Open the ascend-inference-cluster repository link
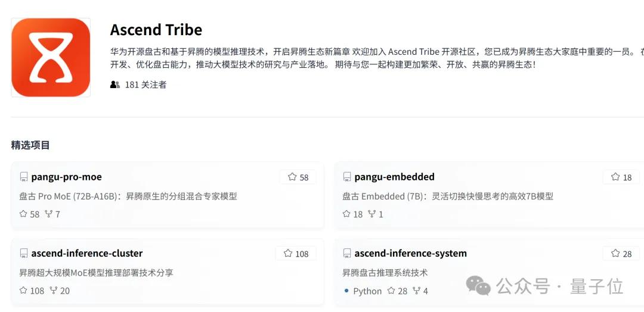 click(x=87, y=254)
